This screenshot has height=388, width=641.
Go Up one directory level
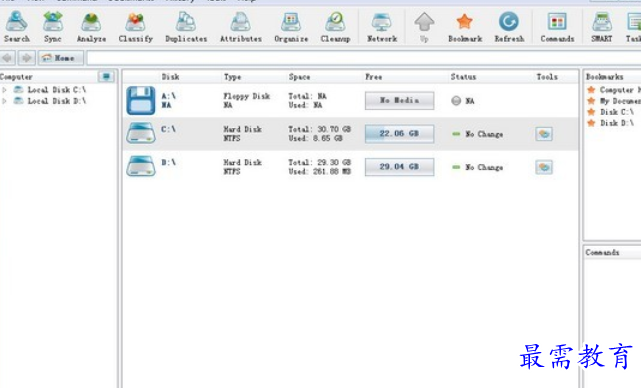pyautogui.click(x=424, y=27)
